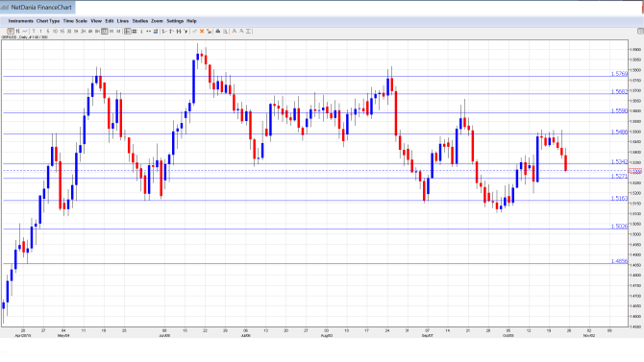The width and height of the screenshot is (644, 362).
Task: Click the NetDania FinanceChart title tab
Action: [37, 8]
